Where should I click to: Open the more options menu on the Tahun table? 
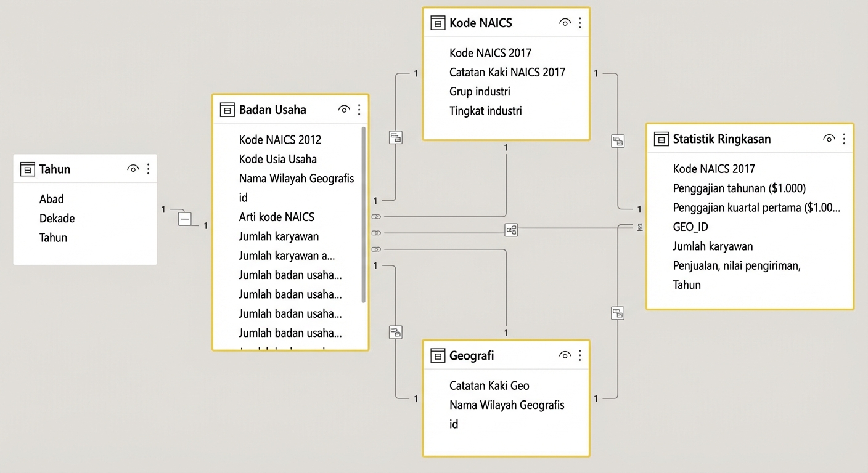147,169
